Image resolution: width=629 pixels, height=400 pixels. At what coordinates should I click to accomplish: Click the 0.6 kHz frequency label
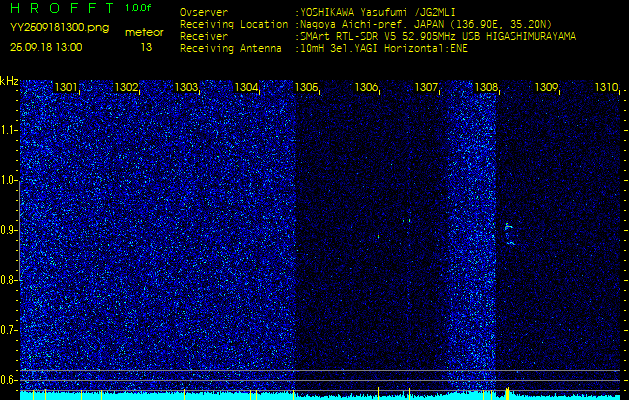8,380
